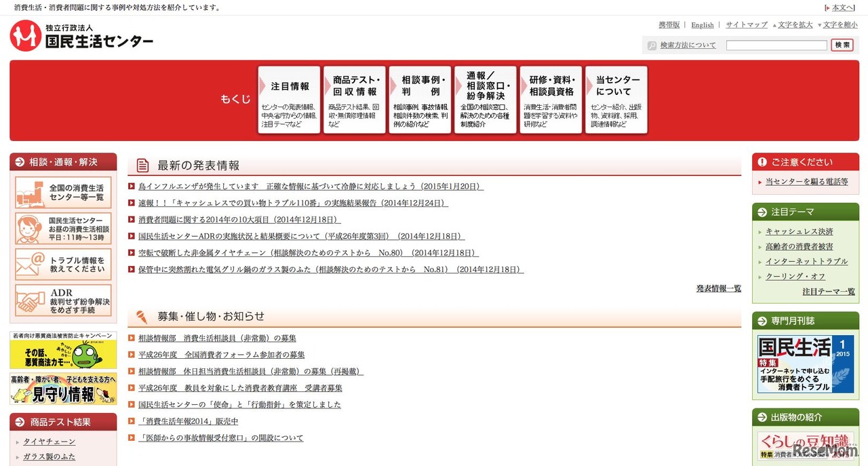The height and width of the screenshot is (466, 868).
Task: Open タイヤチェーン test result link
Action: point(50,442)
